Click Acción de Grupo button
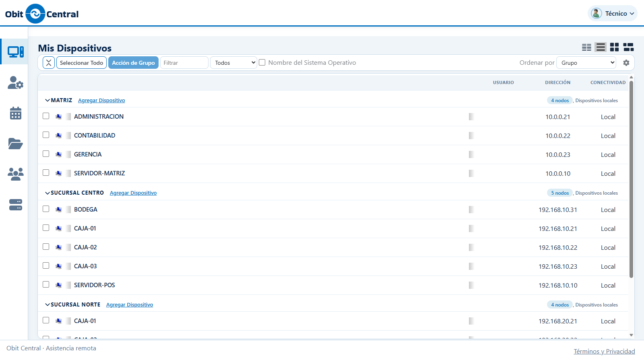644x362 pixels. 133,63
